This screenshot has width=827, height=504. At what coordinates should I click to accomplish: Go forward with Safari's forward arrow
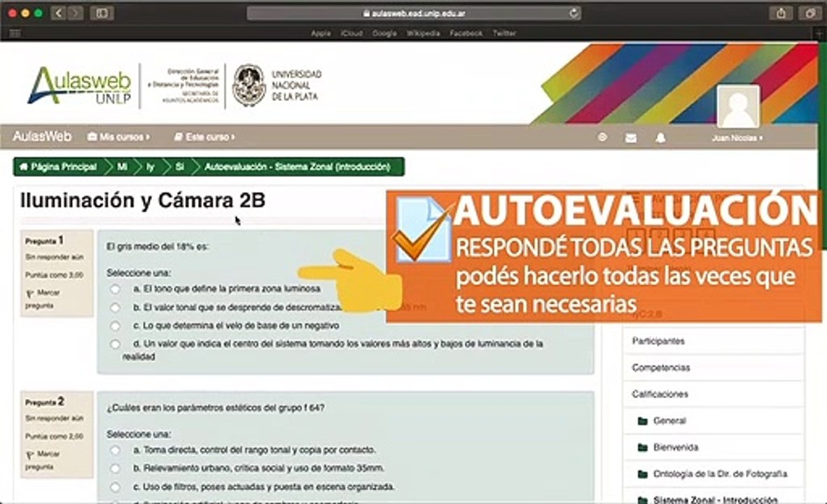[x=76, y=13]
